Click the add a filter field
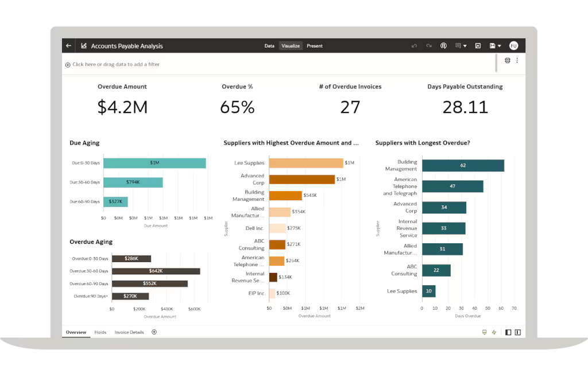The image size is (588, 370). 115,64
